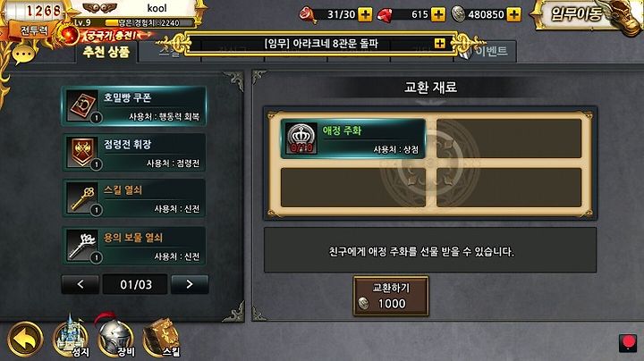Open the chat speech bubble icon
Screen dimensions: 644x361
click(x=23, y=55)
